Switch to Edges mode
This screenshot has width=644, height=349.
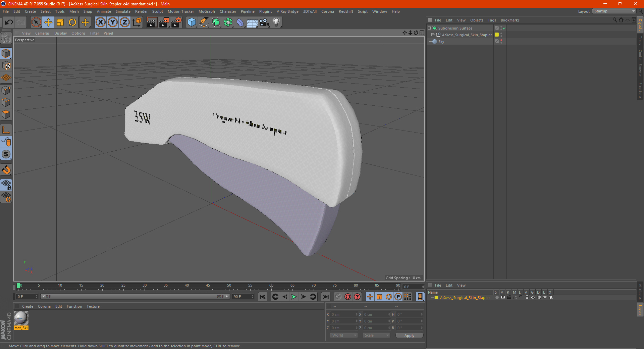pos(6,102)
